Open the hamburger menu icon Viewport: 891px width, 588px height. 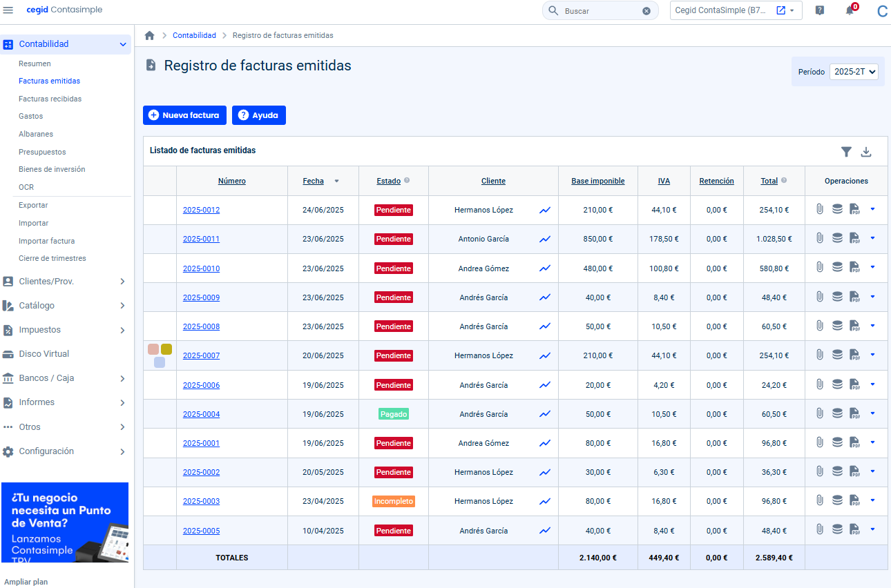coord(8,10)
